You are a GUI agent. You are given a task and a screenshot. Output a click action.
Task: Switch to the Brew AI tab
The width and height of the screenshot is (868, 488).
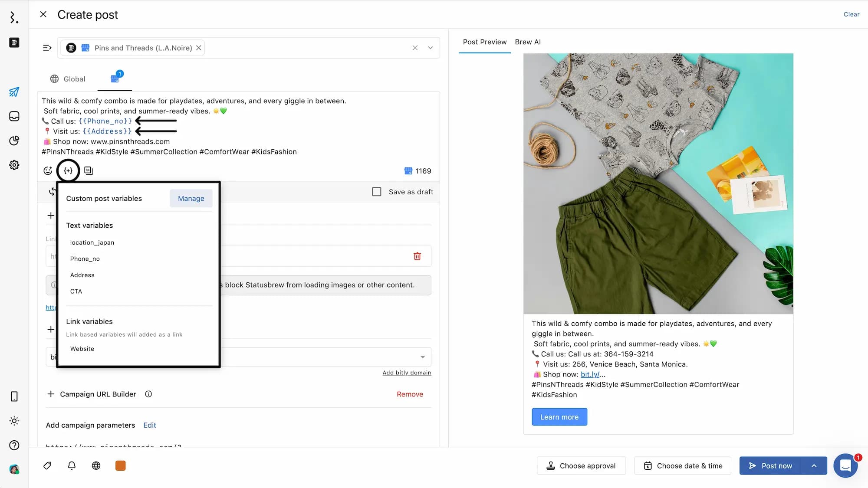click(528, 42)
